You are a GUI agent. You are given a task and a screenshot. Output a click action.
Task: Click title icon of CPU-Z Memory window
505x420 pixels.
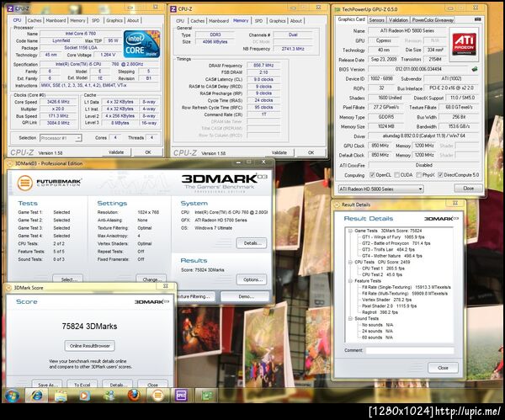173,9
